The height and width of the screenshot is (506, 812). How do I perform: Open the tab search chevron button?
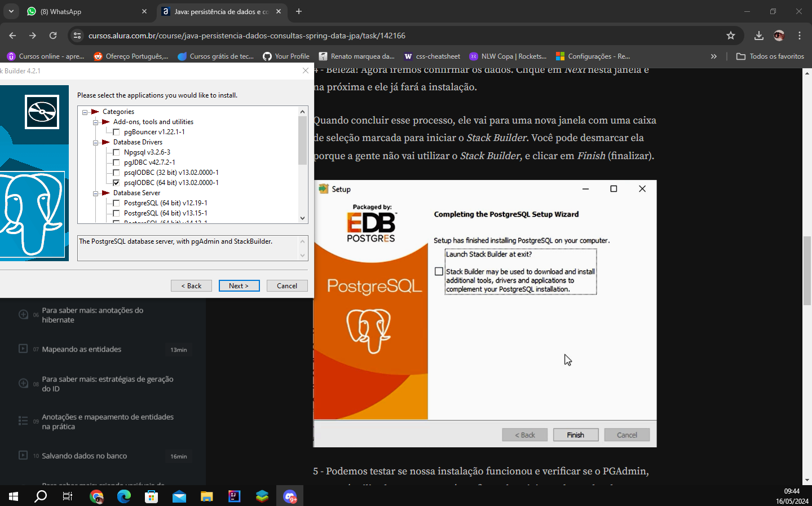click(x=11, y=11)
